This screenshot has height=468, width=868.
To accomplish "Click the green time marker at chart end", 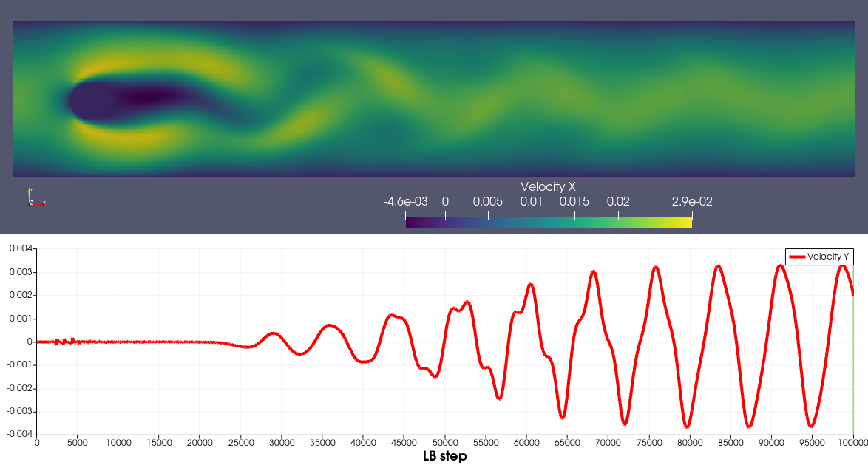I will pyautogui.click(x=853, y=370).
